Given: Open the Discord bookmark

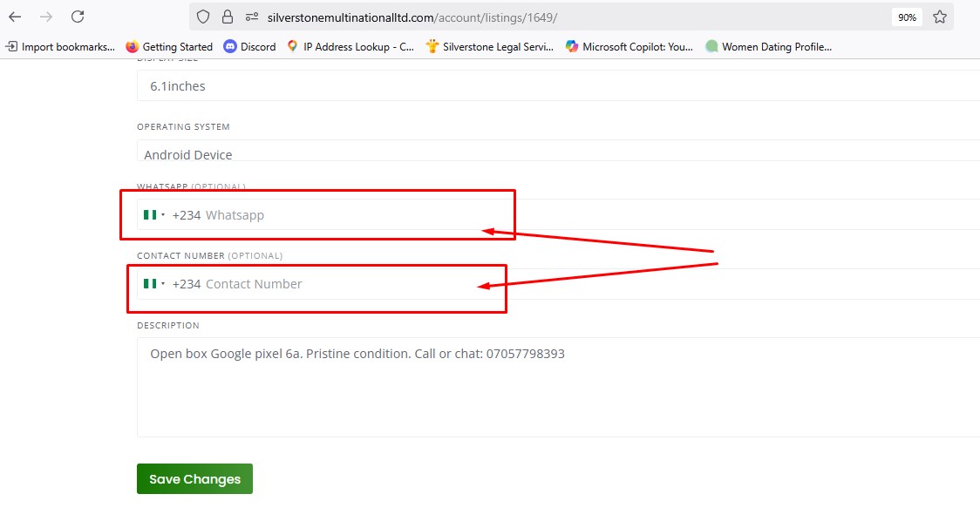Looking at the screenshot, I should click(249, 47).
